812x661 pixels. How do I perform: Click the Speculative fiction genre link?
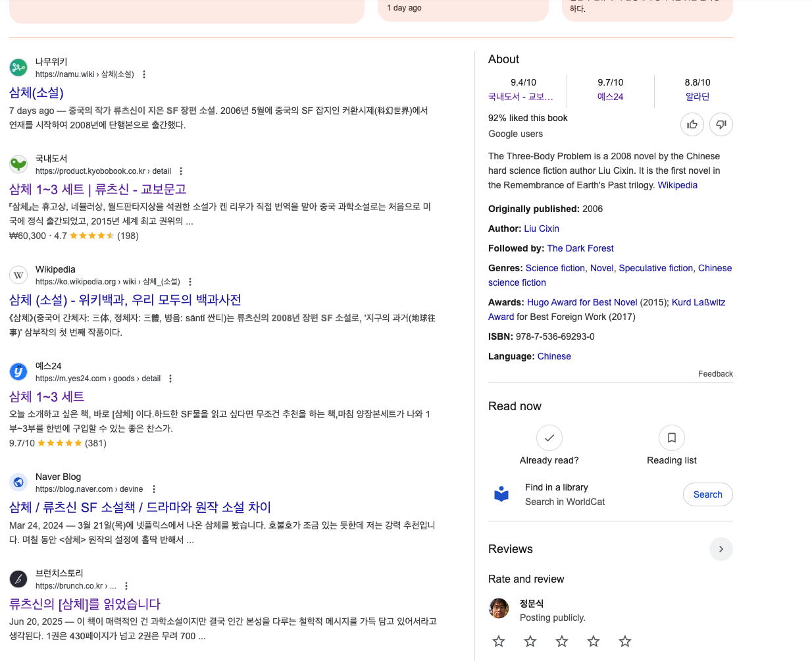pyautogui.click(x=656, y=268)
